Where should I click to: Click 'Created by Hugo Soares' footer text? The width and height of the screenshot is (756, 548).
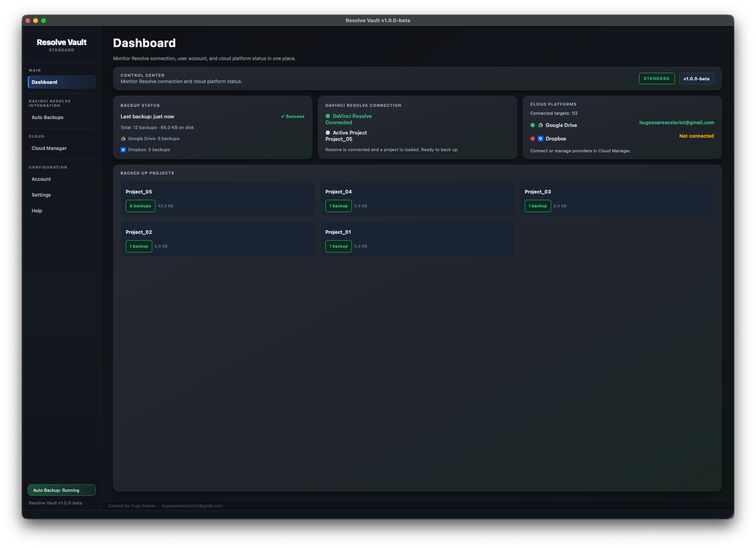(x=132, y=506)
